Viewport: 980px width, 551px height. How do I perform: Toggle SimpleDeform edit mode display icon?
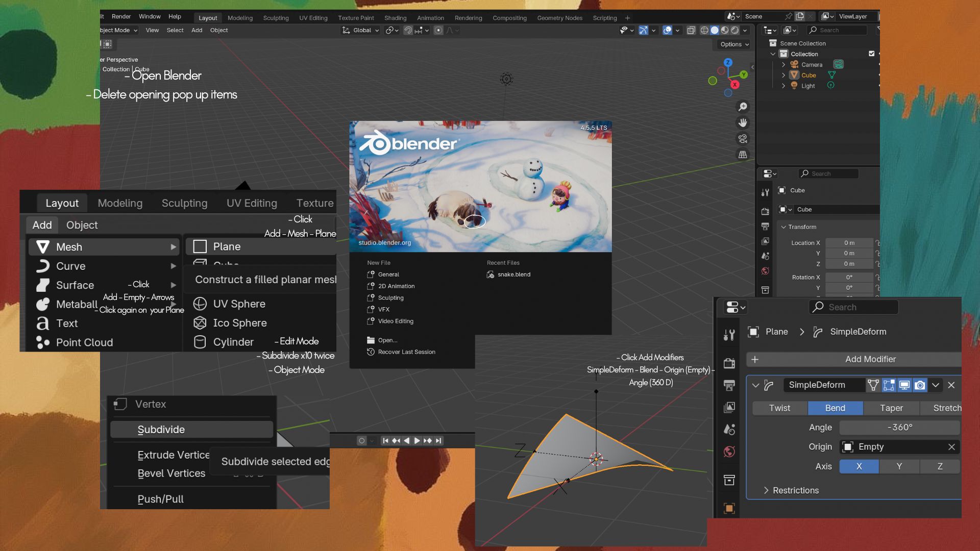click(x=889, y=385)
